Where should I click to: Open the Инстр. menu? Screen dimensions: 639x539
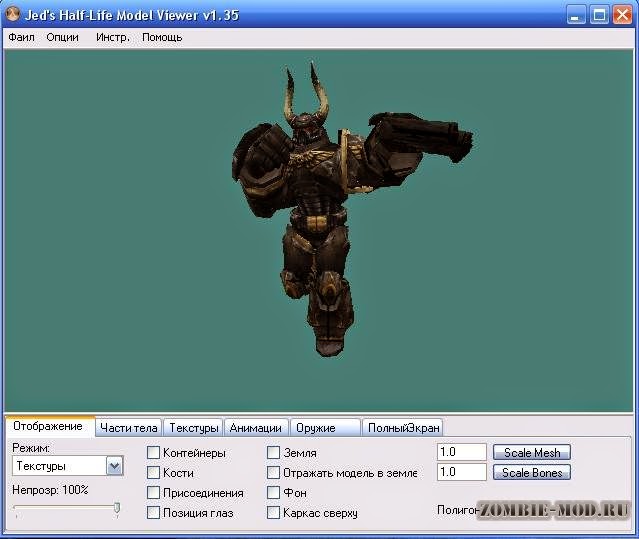pyautogui.click(x=113, y=37)
